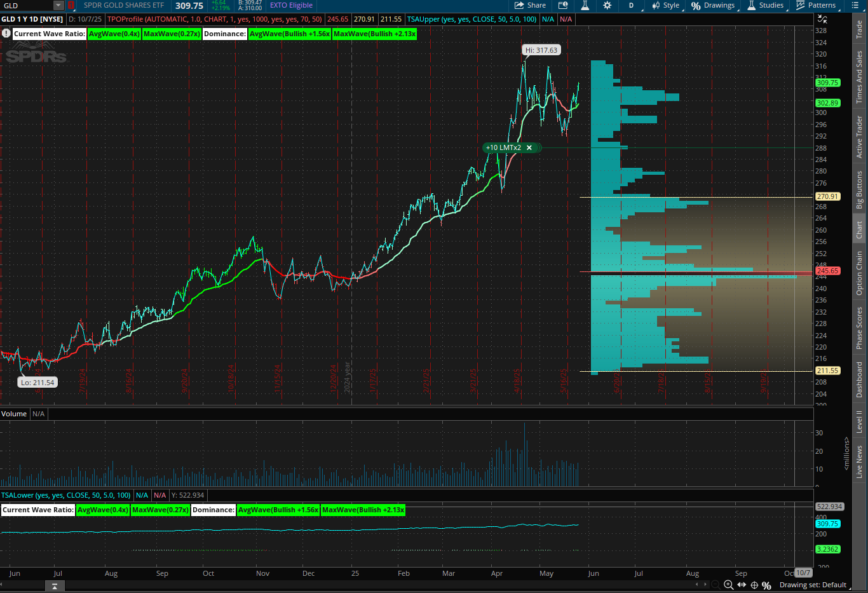
Task: Select the Live News sidebar tab
Action: (859, 461)
